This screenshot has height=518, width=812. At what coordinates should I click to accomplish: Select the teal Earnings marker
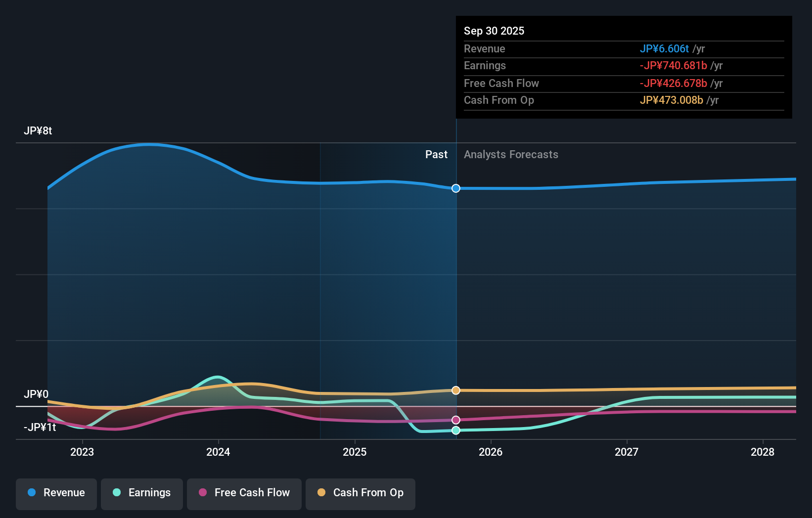pyautogui.click(x=455, y=431)
